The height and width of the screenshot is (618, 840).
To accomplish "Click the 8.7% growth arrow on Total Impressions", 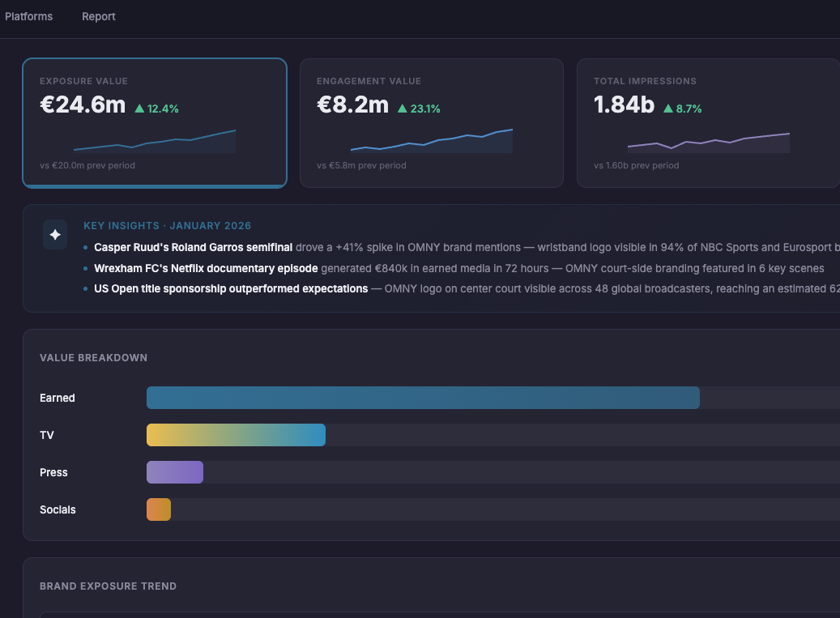I will click(669, 108).
